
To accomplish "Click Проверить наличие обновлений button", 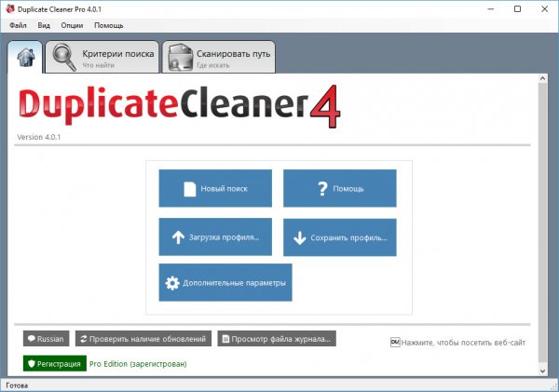I will 143,339.
